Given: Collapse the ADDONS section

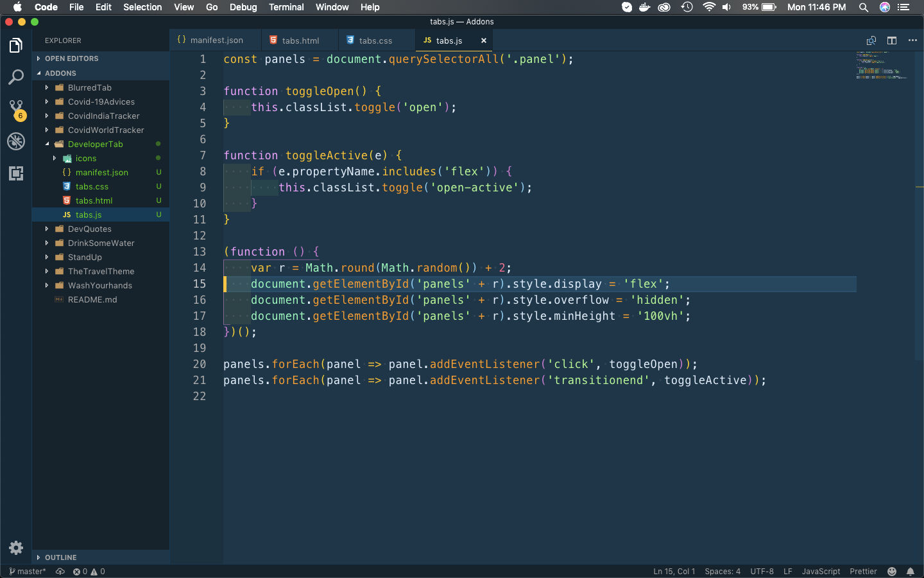Looking at the screenshot, I should (x=101, y=73).
